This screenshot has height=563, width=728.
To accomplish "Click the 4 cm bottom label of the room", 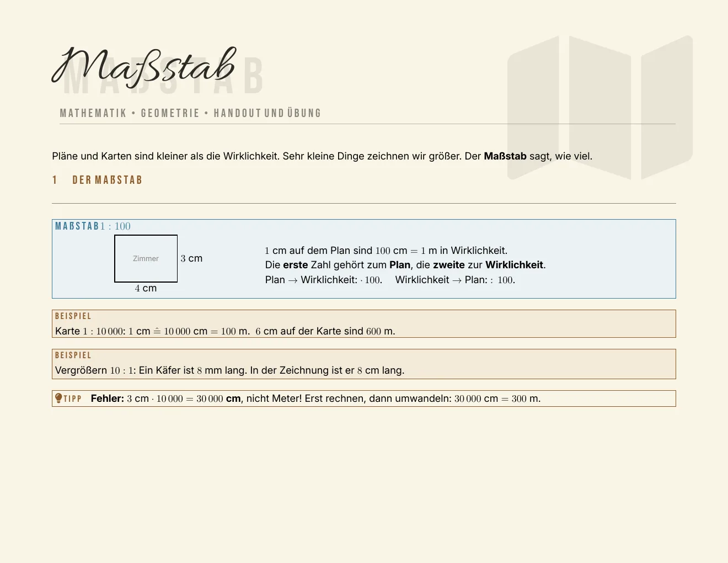I will [x=146, y=288].
